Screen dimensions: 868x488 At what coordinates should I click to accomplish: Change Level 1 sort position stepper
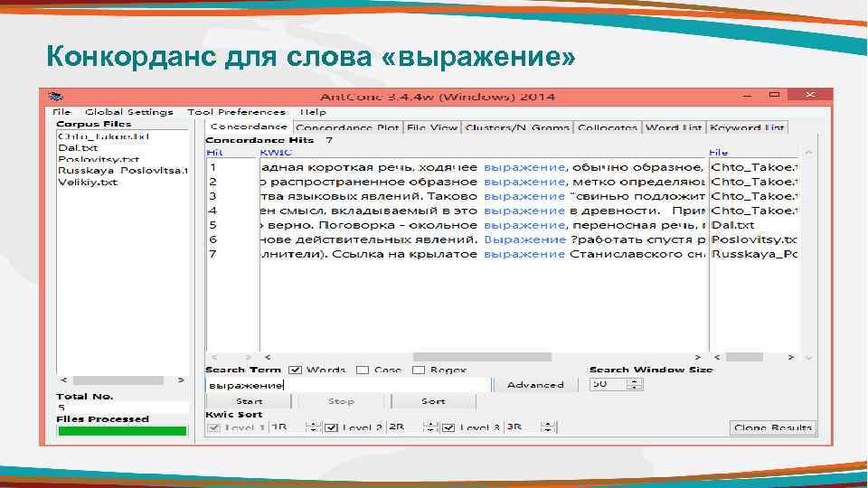(x=314, y=427)
